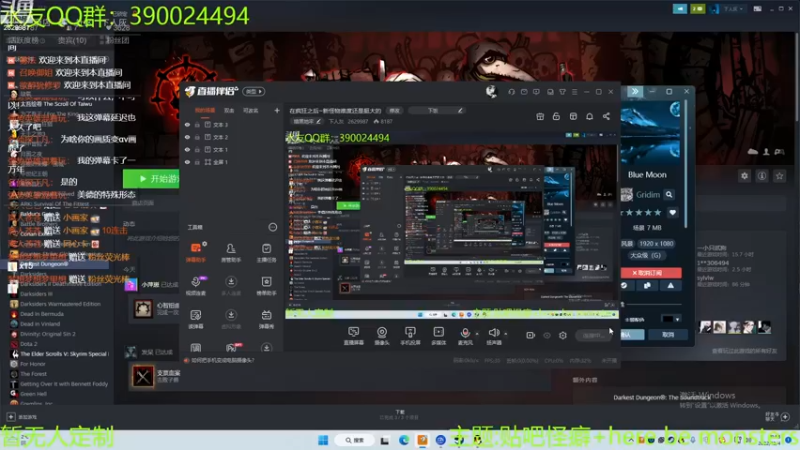The image size is (800, 450).
Task: Hide the 文本 2 source layer
Action: pyautogui.click(x=187, y=137)
